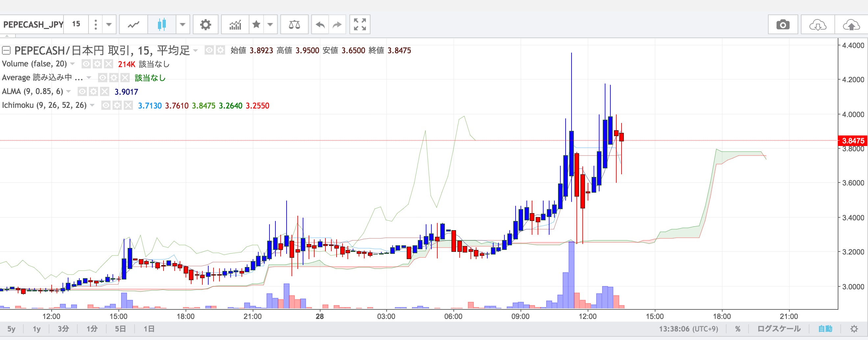Click the 18:00 label at right of time axis
868x340 pixels.
point(722,316)
